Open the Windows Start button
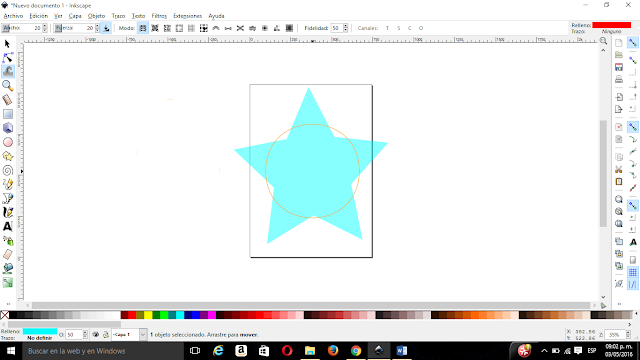Image resolution: width=640 pixels, height=360 pixels. tap(11, 351)
